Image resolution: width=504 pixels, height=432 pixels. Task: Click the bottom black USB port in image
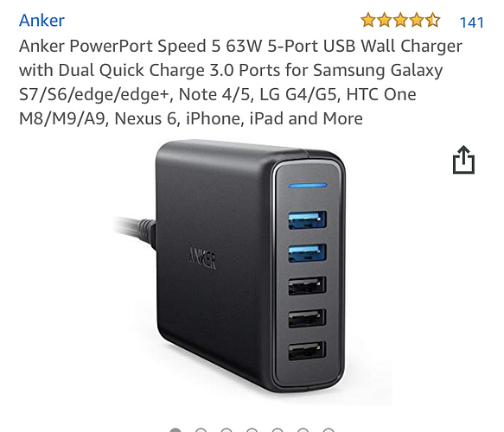click(x=307, y=351)
